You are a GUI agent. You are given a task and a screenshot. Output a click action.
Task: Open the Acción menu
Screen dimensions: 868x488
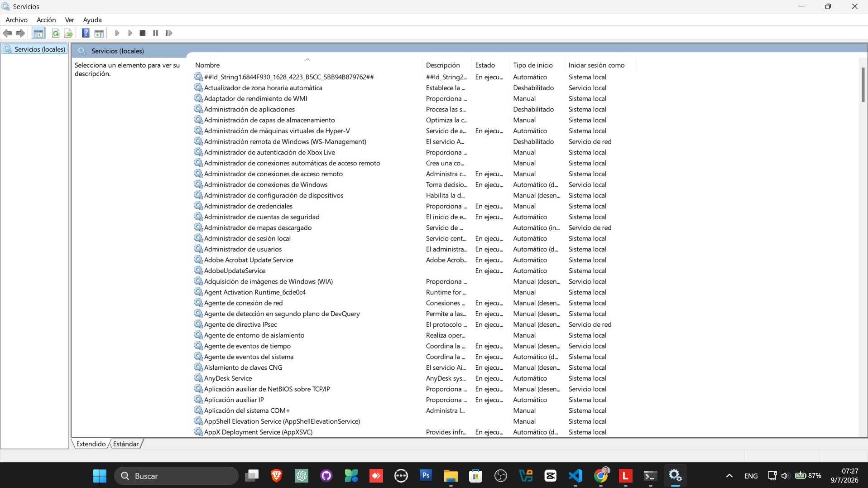click(46, 20)
